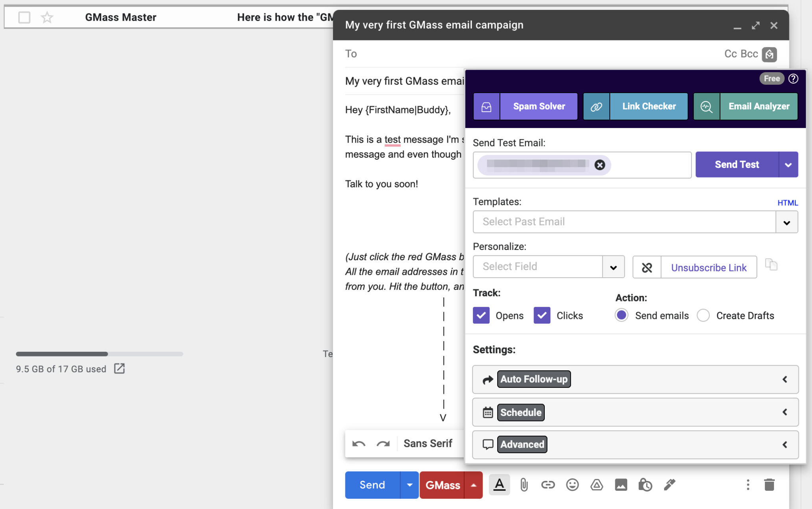This screenshot has height=509, width=812.
Task: Select the Create Drafts action
Action: click(x=703, y=315)
